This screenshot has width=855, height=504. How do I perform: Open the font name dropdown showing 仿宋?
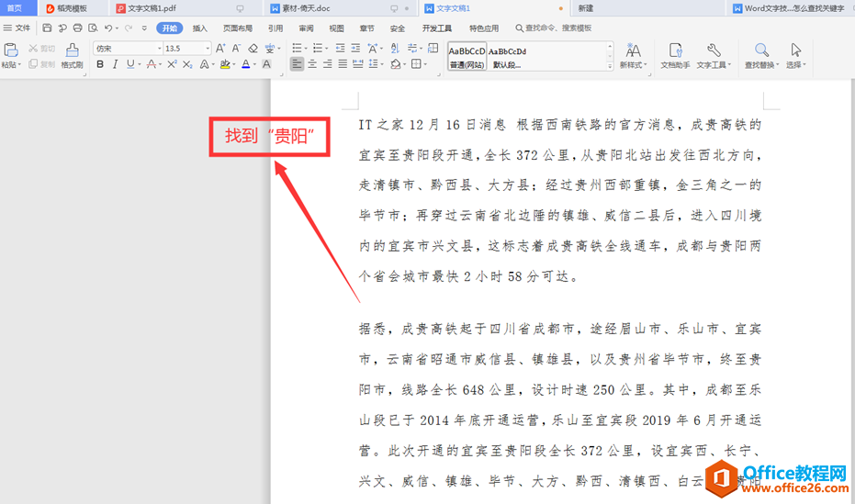[159, 49]
